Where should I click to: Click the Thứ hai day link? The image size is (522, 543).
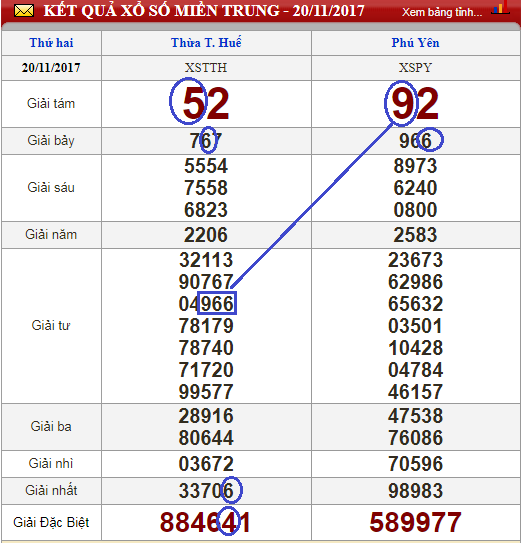[x=51, y=43]
